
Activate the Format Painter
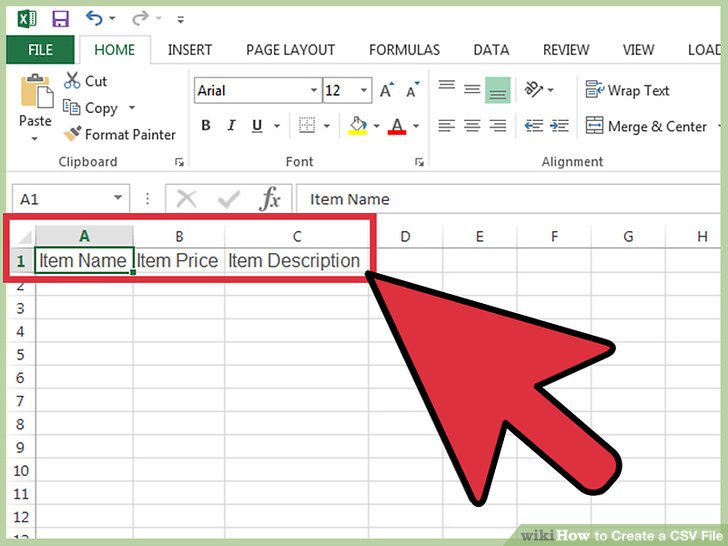(120, 135)
